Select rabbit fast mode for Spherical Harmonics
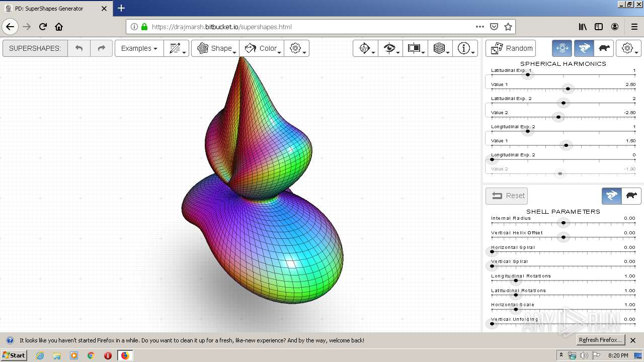644x362 pixels. coord(584,48)
